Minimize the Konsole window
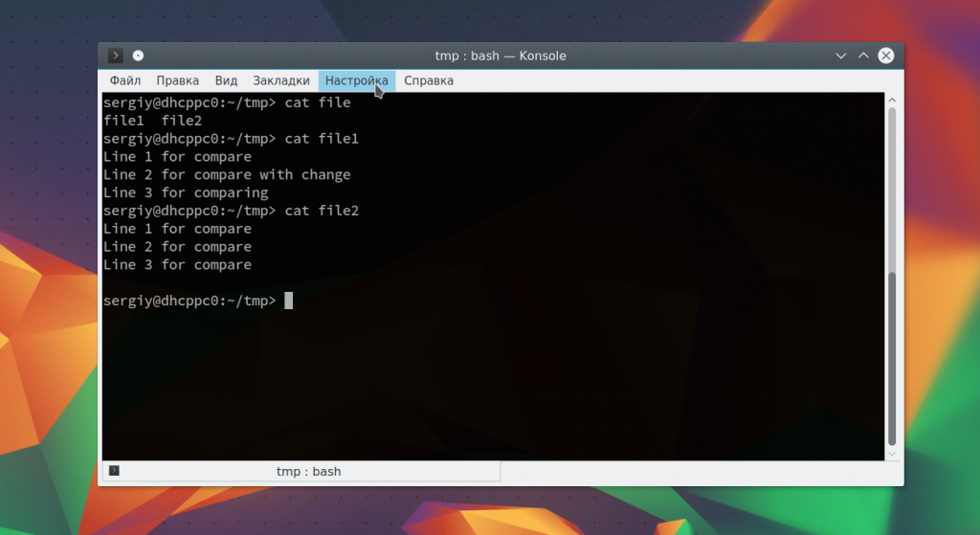The height and width of the screenshot is (535, 980). coord(841,56)
